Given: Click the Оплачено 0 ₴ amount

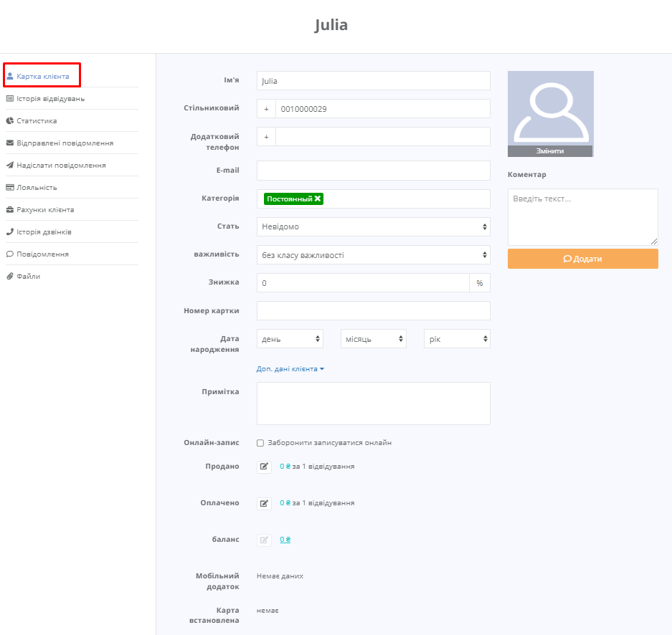Looking at the screenshot, I should (285, 503).
